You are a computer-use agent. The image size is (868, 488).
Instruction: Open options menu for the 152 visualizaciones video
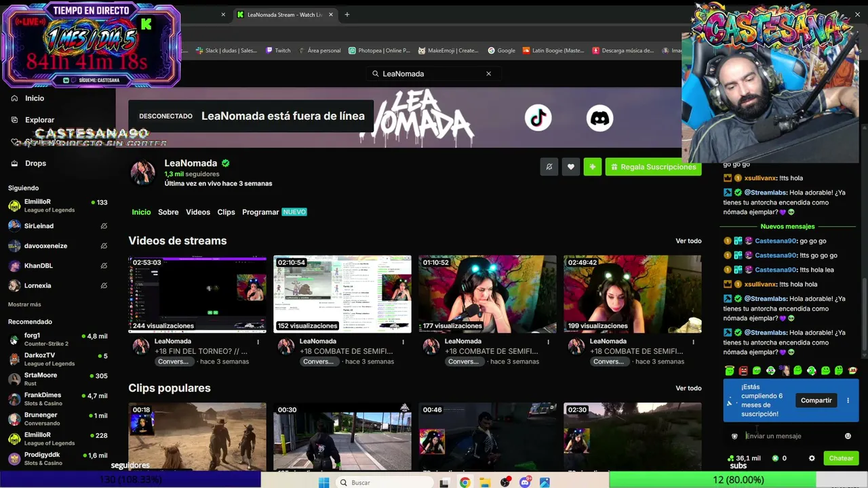(x=403, y=342)
